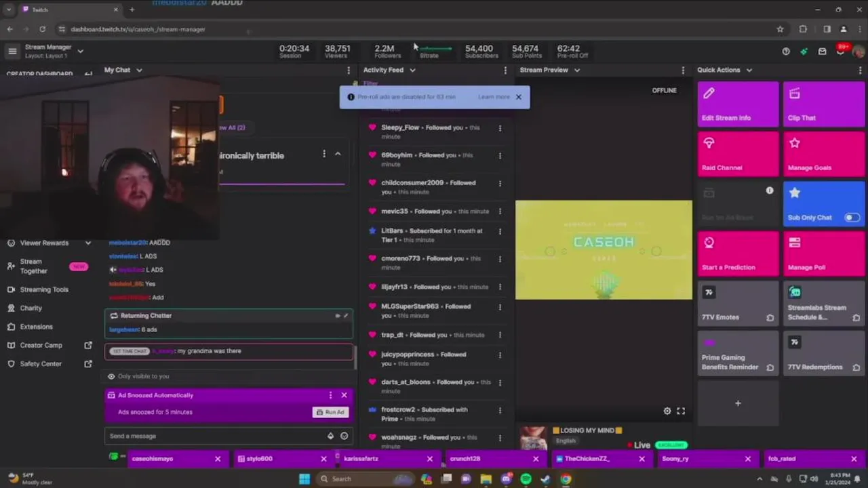
Task: Click the Prime Gaming Benefits Reminder tile
Action: point(738,353)
